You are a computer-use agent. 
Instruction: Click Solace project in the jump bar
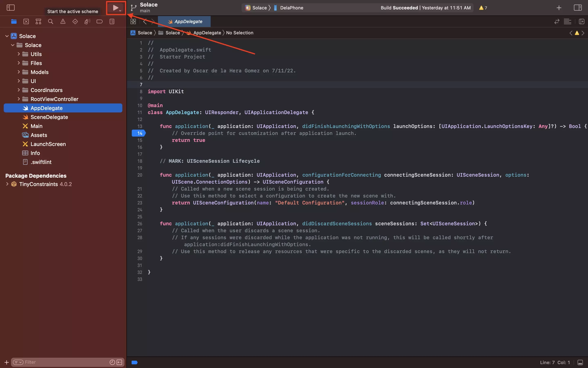pyautogui.click(x=142, y=33)
